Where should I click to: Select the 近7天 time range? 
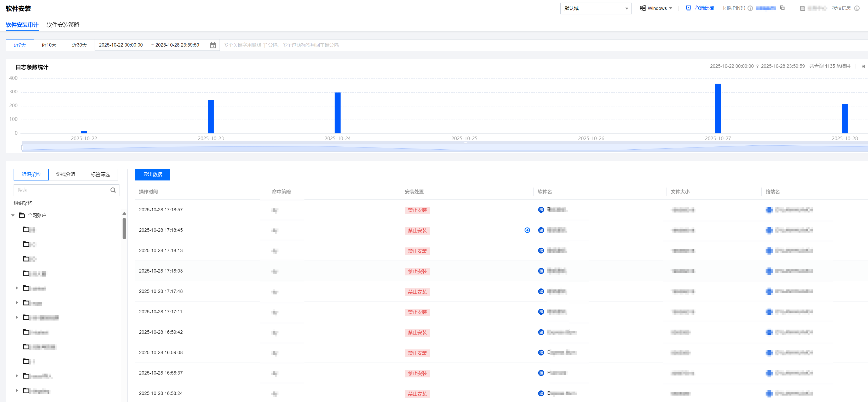20,45
